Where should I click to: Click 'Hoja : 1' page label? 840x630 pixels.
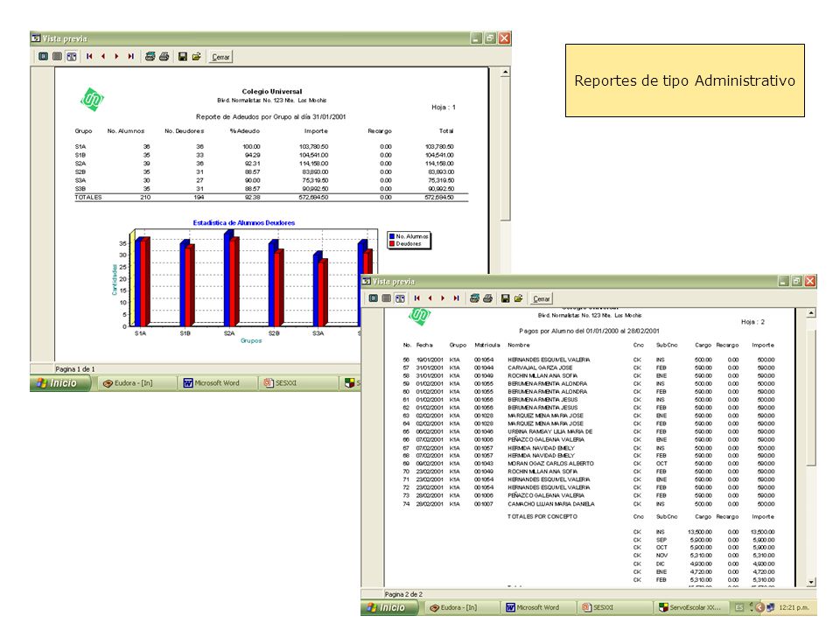444,107
